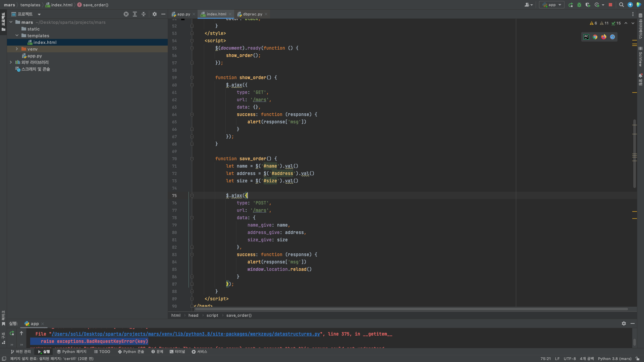The image size is (644, 362).
Task: Hide the Run tool window
Action: (x=633, y=323)
